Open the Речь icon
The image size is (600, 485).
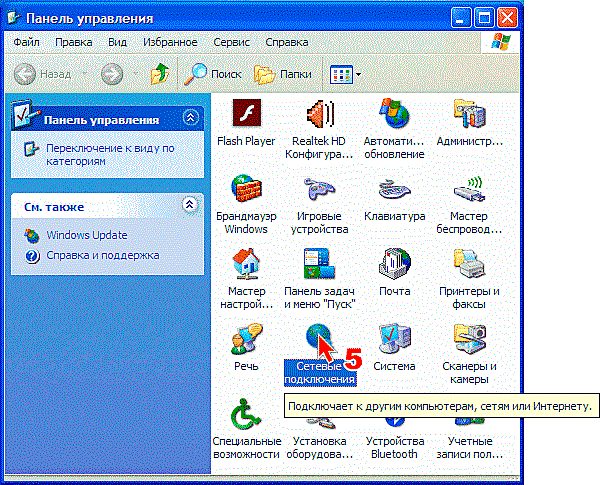click(x=247, y=338)
